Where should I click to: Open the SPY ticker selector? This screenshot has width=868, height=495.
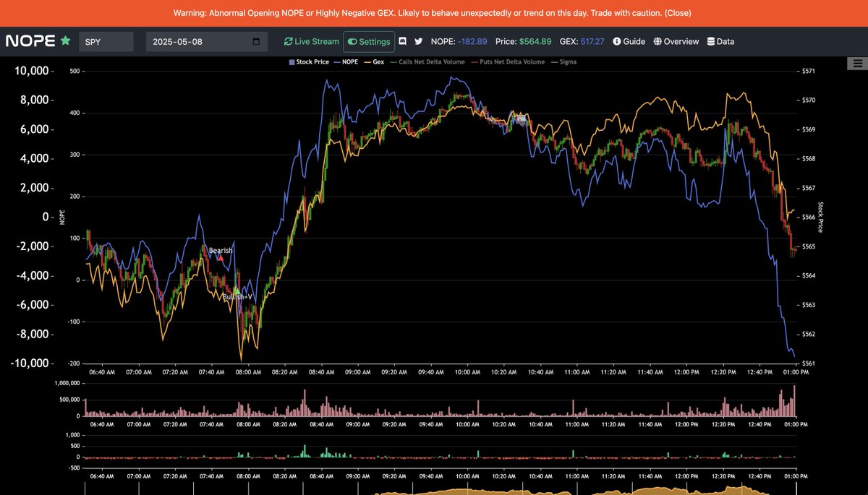pos(106,41)
